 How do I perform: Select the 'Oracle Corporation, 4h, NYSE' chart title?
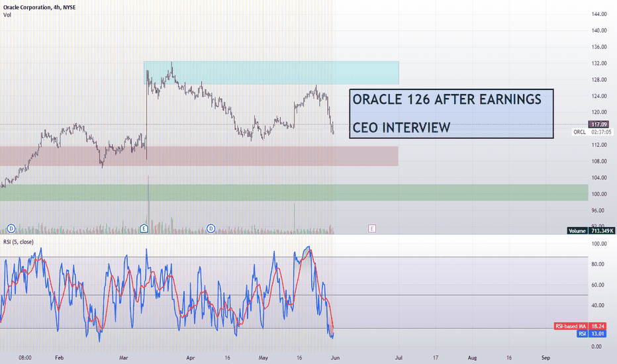[39, 7]
